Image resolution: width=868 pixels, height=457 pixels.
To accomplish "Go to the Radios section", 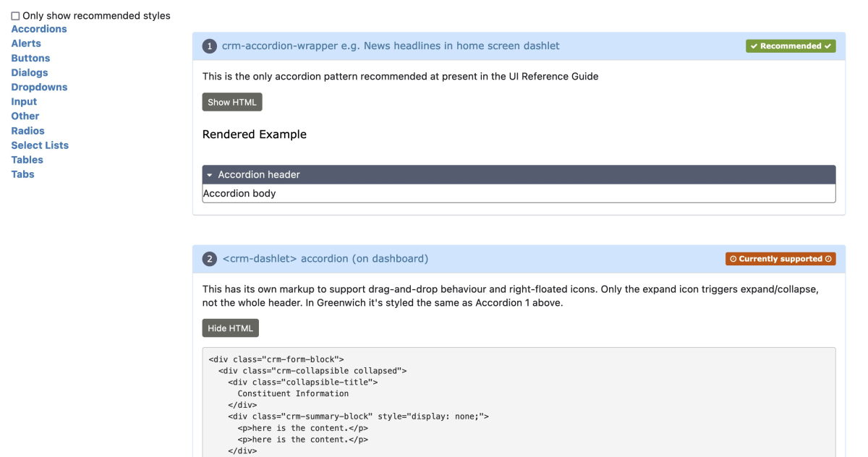I will click(x=27, y=131).
